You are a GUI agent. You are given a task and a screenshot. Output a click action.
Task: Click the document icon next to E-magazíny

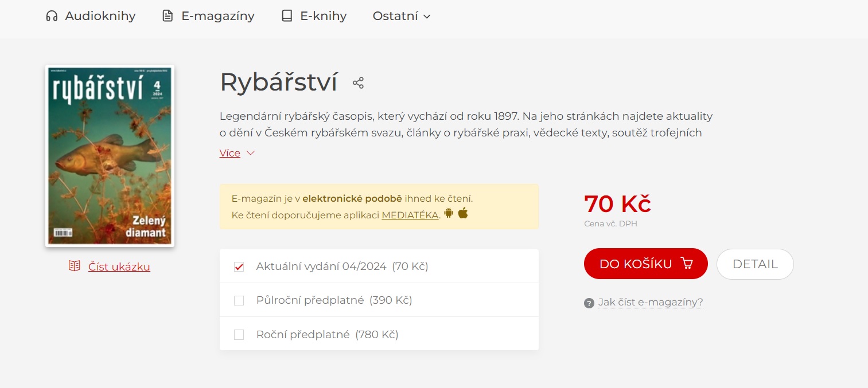(x=168, y=16)
